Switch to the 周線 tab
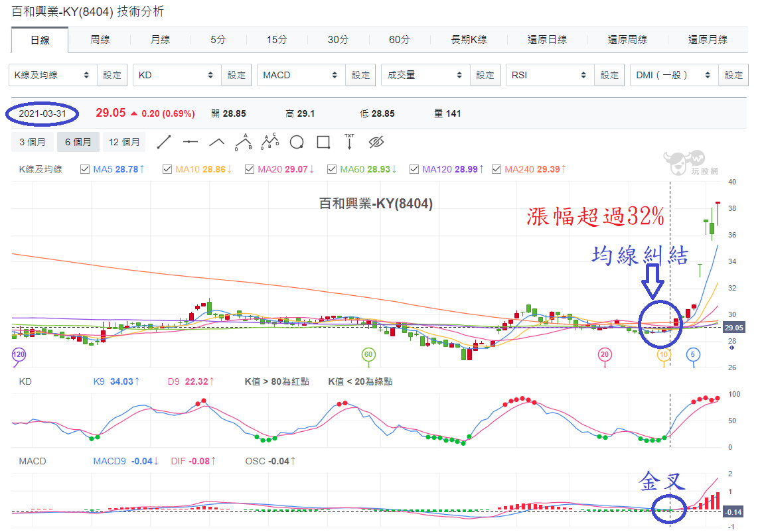The image size is (764, 532). click(100, 40)
